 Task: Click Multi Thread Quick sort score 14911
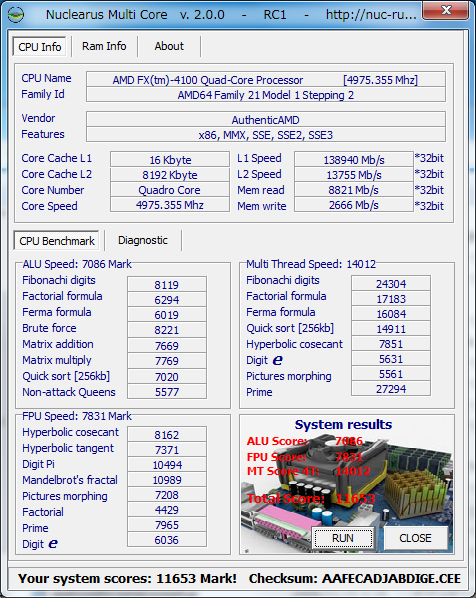(391, 329)
